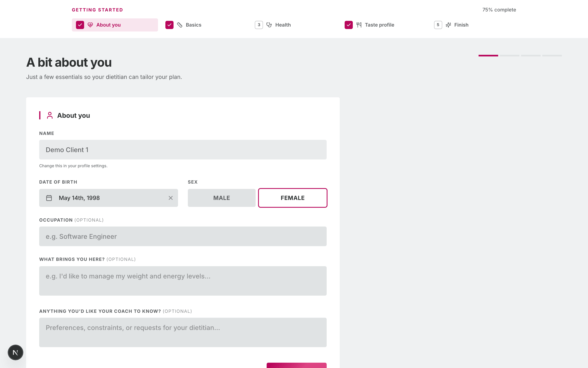Go to the About you step tab
Image resolution: width=588 pixels, height=368 pixels.
click(115, 25)
